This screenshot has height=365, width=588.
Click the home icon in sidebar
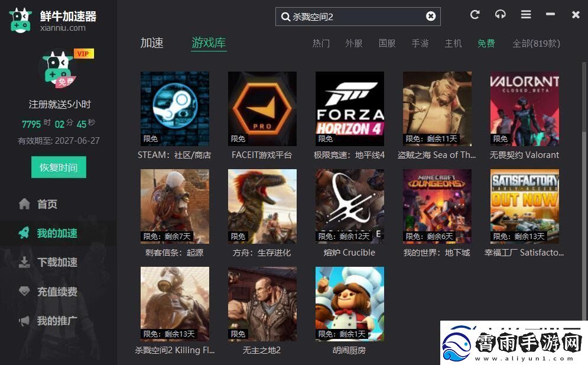tap(24, 204)
